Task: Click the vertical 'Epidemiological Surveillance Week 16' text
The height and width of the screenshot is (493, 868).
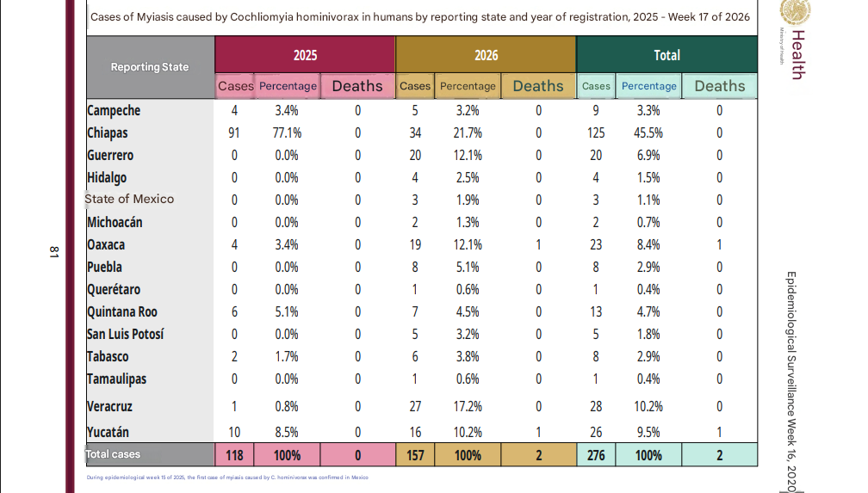Action: (792, 381)
